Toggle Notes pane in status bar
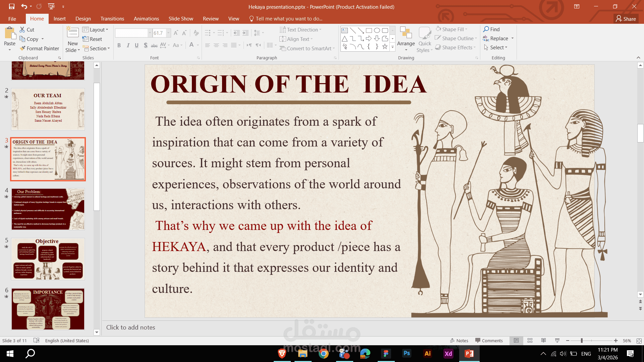The width and height of the screenshot is (644, 362). click(x=459, y=341)
